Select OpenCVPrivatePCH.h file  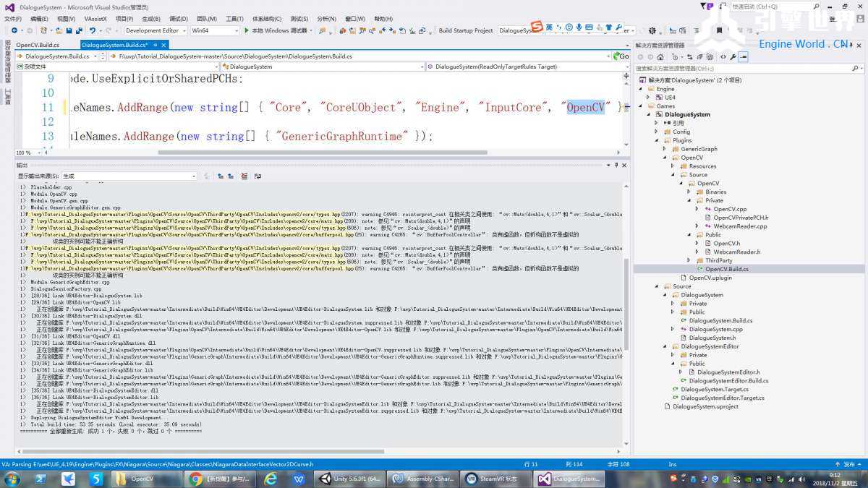click(741, 218)
